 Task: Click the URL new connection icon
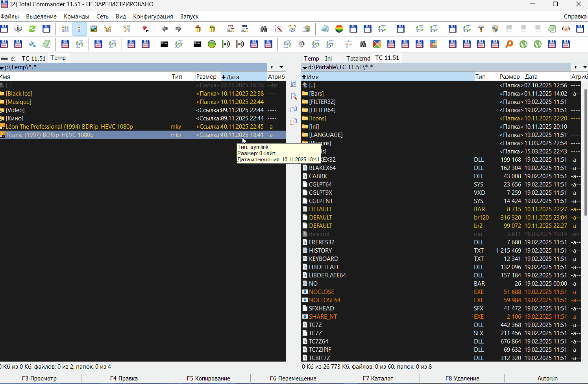[245, 29]
